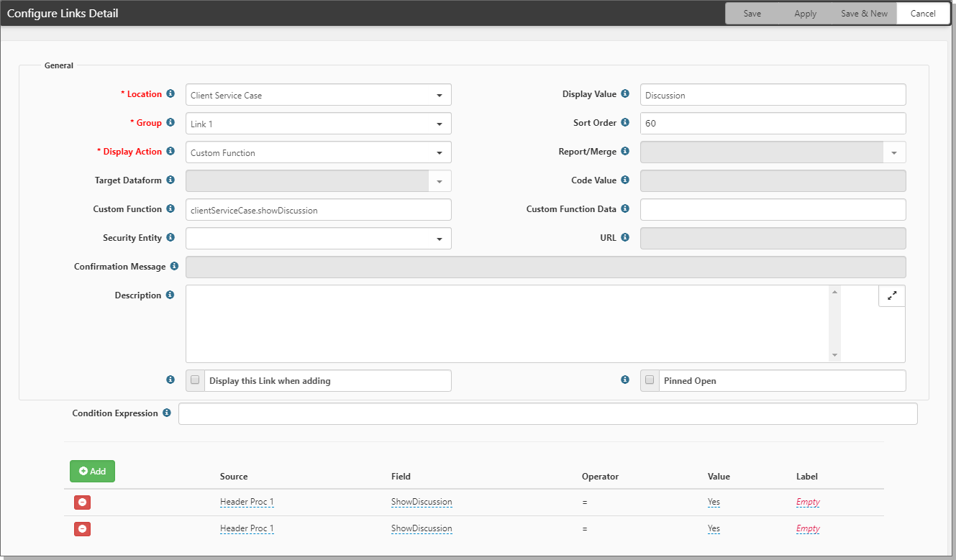Viewport: 956px width, 560px height.
Task: Click the info icon left of Display this Link
Action: pyautogui.click(x=170, y=380)
